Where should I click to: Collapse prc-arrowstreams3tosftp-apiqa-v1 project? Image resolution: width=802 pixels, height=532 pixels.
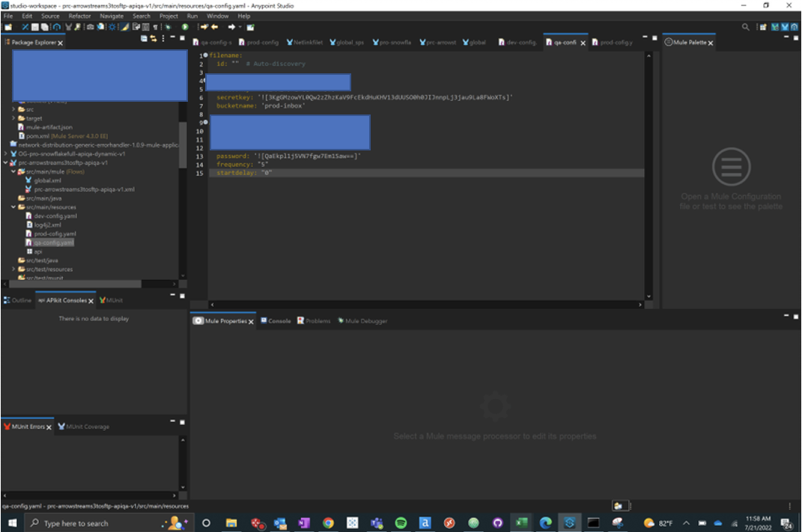click(x=6, y=162)
